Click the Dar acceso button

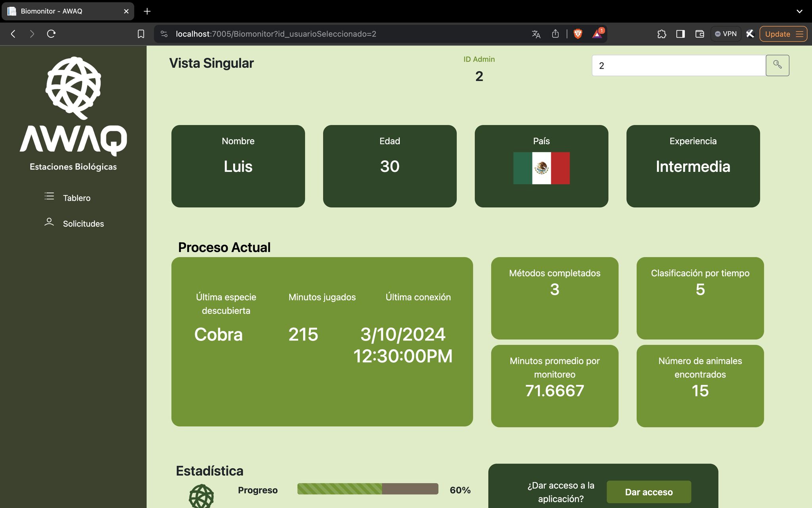tap(649, 492)
